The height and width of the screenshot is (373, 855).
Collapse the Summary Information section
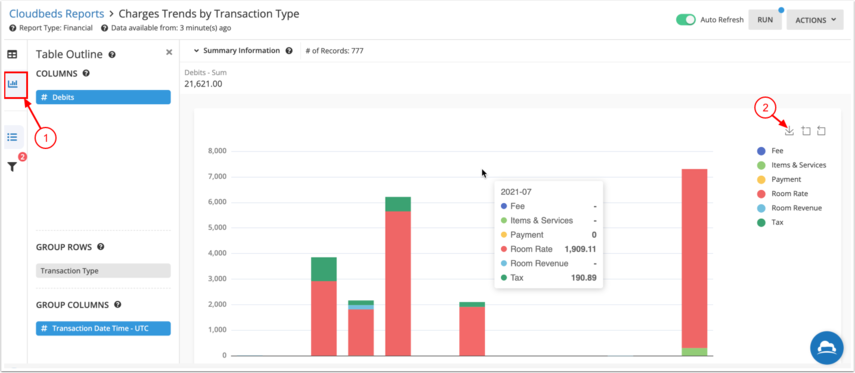[197, 51]
